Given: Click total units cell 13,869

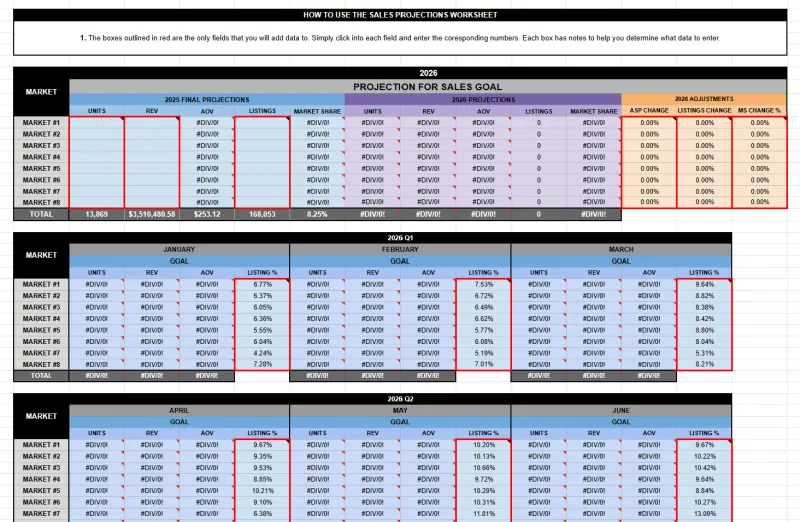Looking at the screenshot, I should point(96,214).
